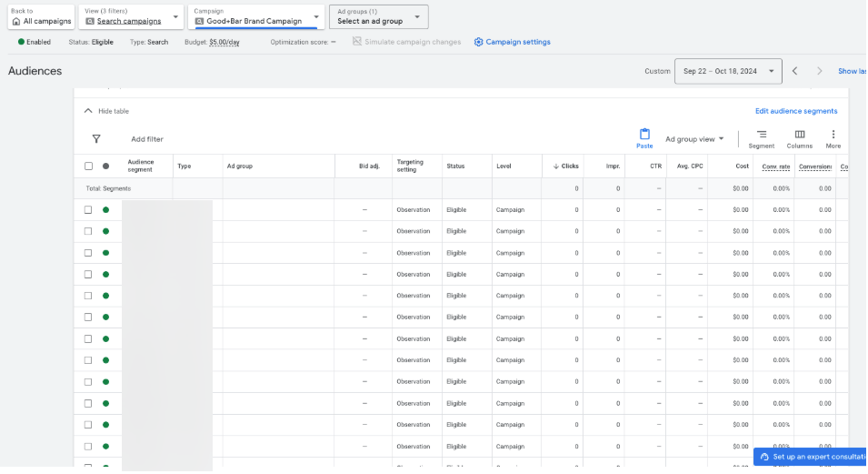
Task: Open the Columns chooser icon
Action: coord(800,135)
